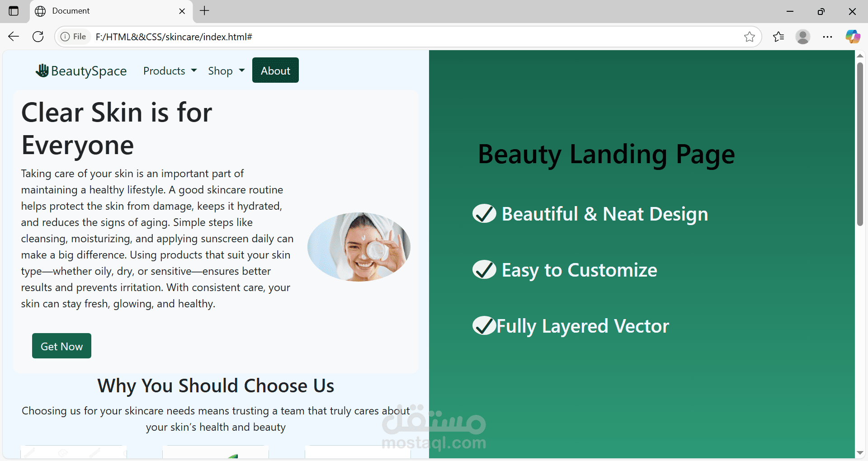Click the BeautySpace brand link

(x=81, y=71)
